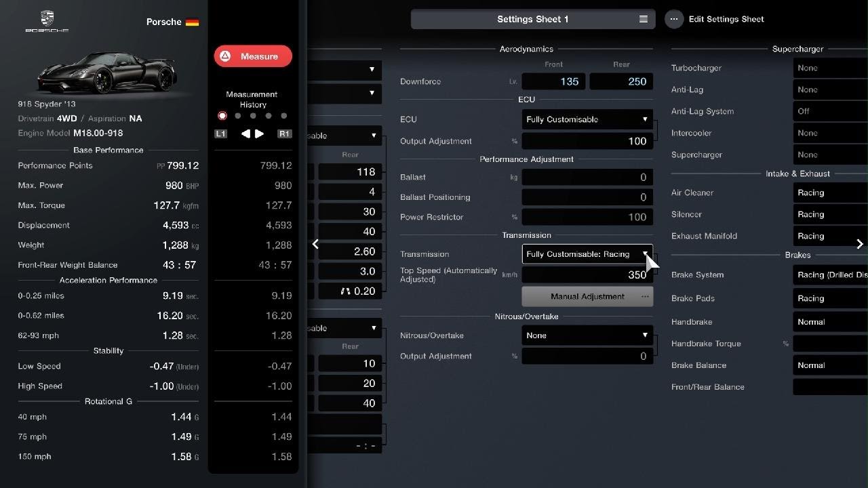Select the Top Speed 350 field
The image size is (868, 488).
(587, 274)
